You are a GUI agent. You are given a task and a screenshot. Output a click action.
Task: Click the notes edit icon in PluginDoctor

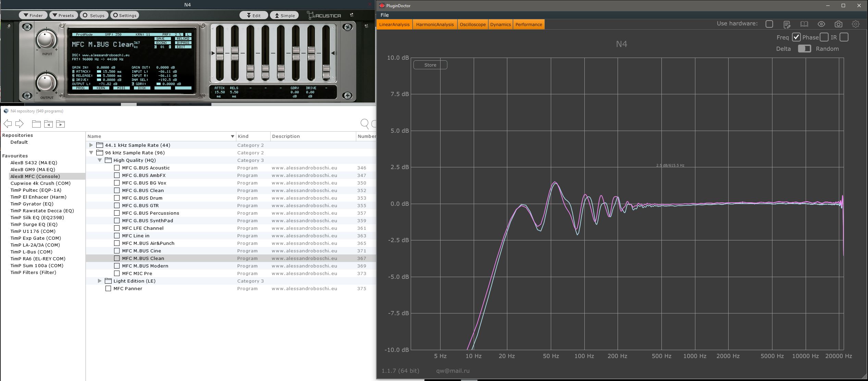coord(787,24)
